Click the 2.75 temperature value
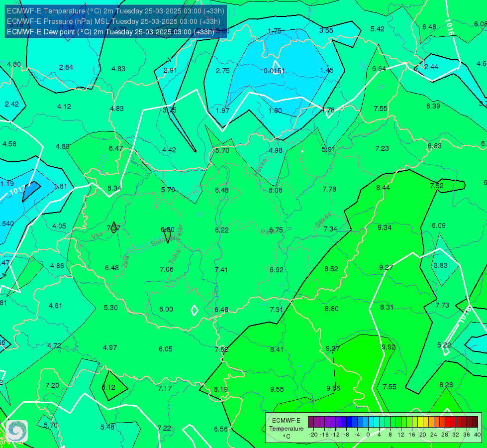 coord(223,71)
